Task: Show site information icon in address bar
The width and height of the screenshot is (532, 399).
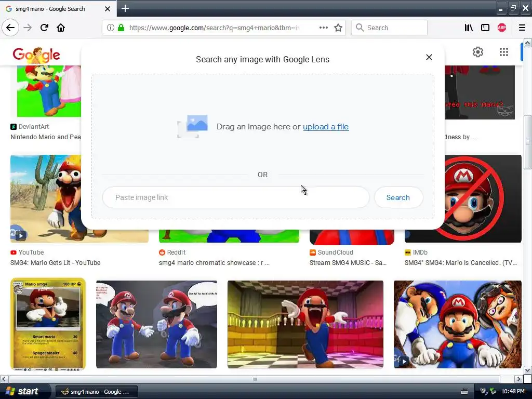Action: (111, 28)
